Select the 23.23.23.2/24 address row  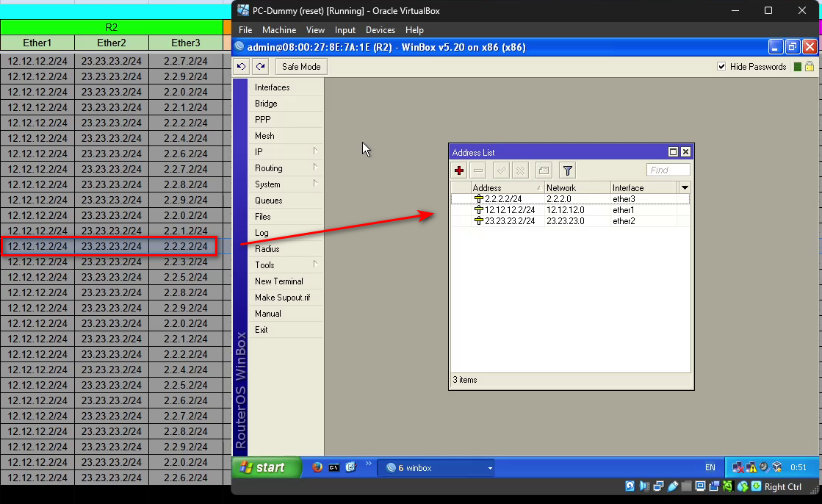570,221
